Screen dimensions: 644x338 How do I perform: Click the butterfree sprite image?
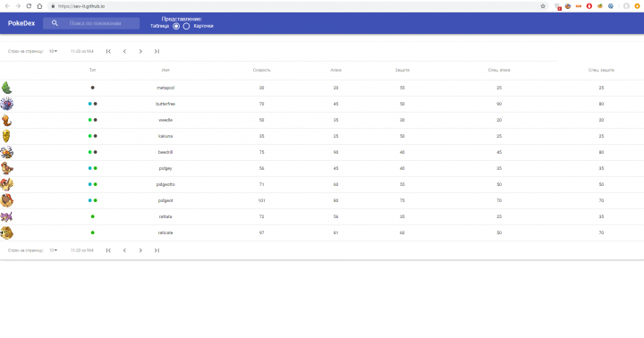[x=6, y=104]
